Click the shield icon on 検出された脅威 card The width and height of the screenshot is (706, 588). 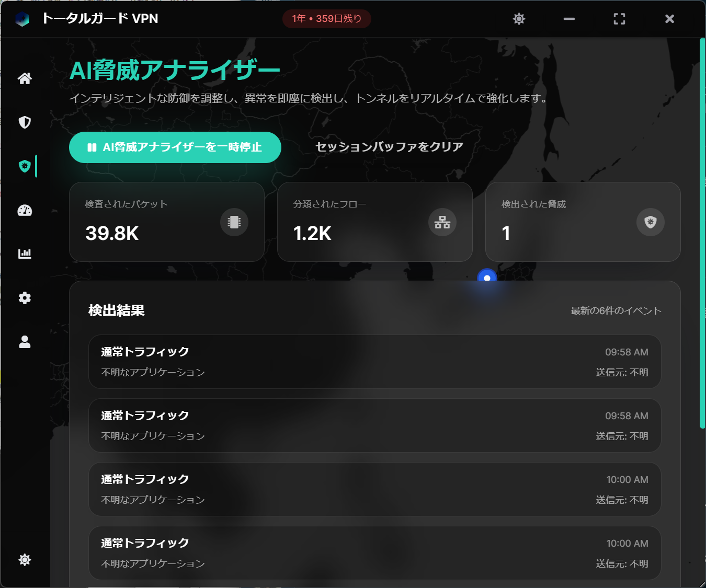(x=650, y=222)
